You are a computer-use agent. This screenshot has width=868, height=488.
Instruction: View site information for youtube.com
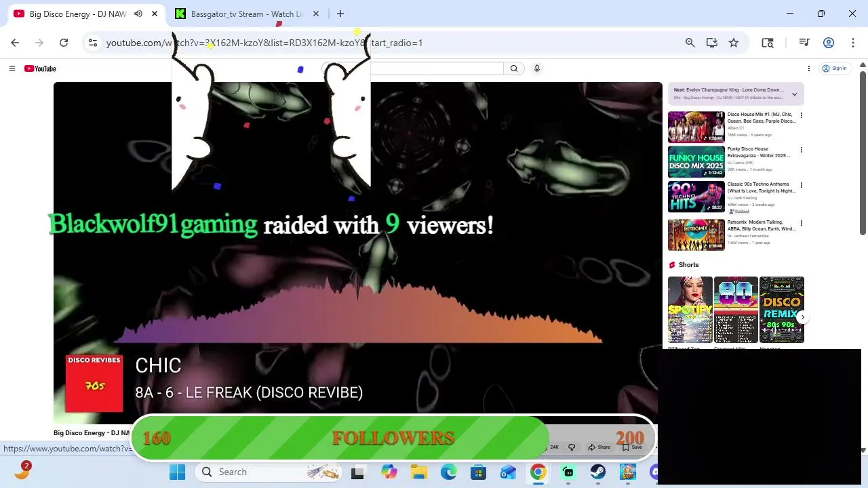coord(93,43)
